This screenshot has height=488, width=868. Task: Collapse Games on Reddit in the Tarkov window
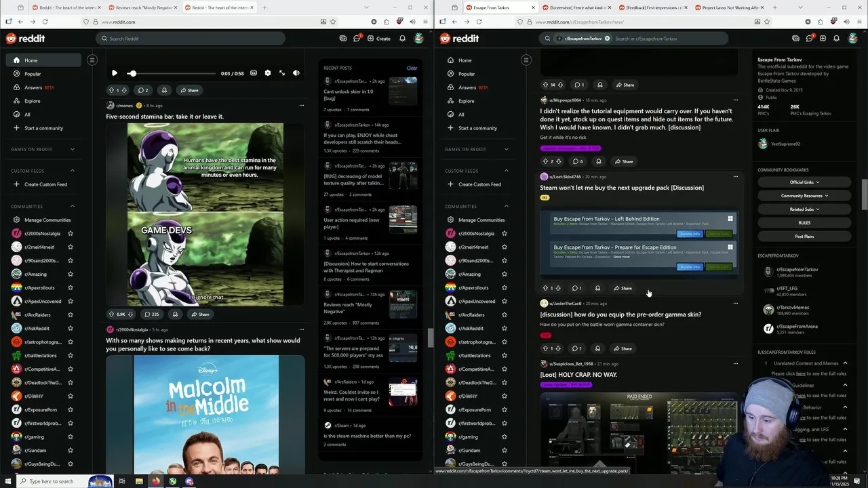[507, 149]
